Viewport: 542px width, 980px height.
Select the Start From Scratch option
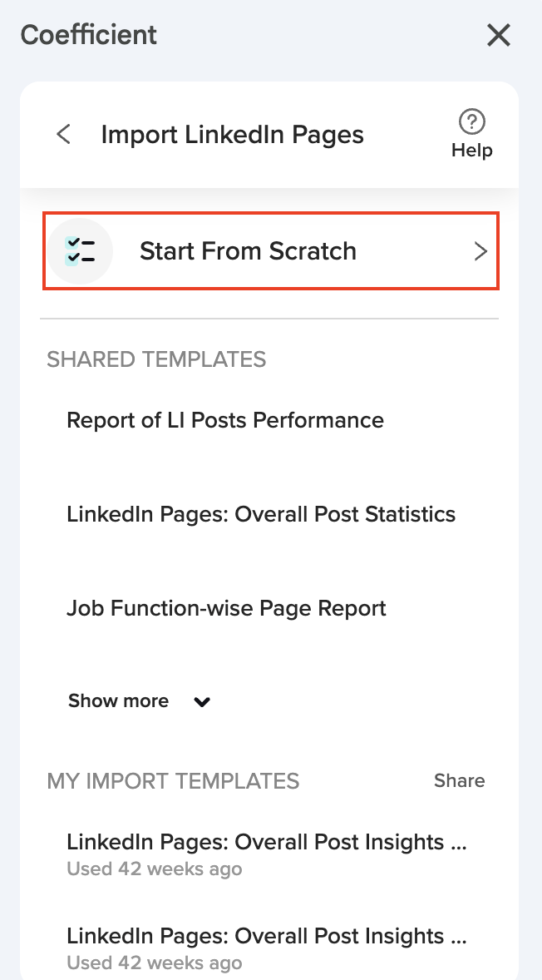point(248,251)
